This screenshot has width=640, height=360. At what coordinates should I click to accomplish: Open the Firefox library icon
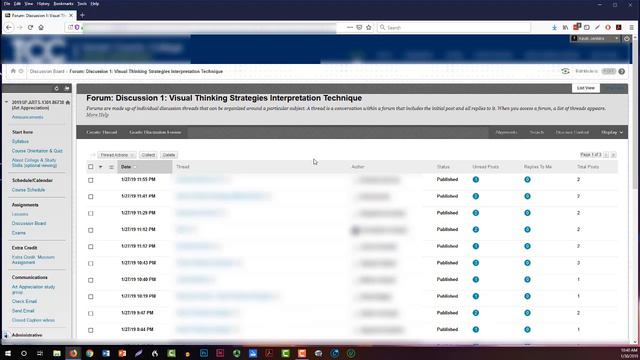click(x=565, y=27)
